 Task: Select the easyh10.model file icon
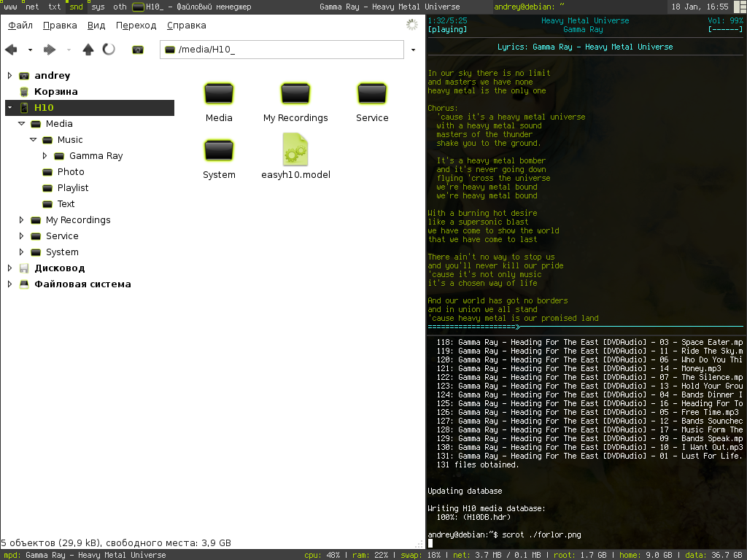[x=295, y=149]
